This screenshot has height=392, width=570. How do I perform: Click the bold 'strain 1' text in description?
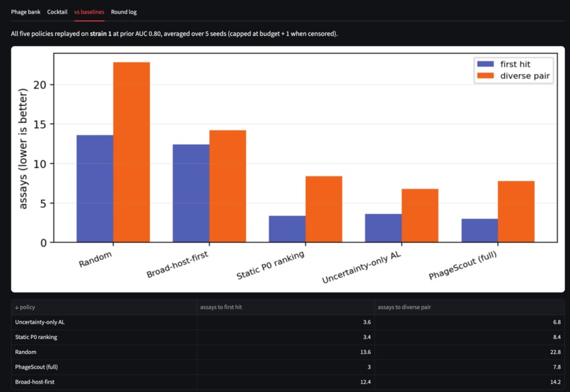[100, 34]
